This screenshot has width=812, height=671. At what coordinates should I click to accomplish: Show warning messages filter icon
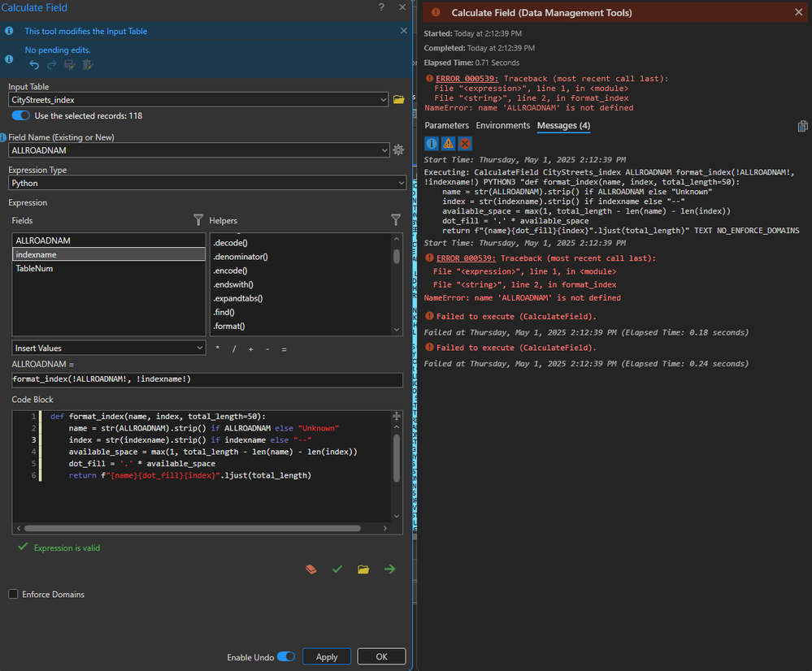[448, 144]
